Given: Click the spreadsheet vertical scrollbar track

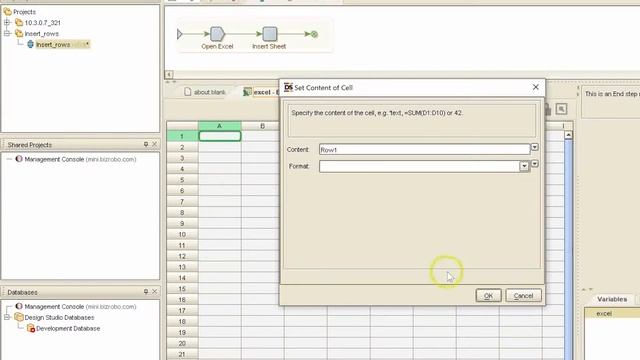Looking at the screenshot, I should tap(568, 249).
